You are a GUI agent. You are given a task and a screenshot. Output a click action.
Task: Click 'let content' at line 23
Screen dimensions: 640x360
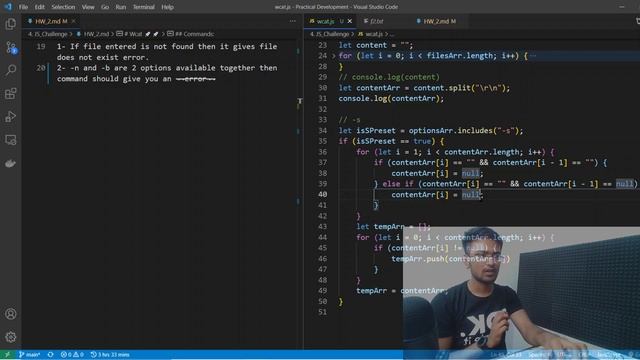[x=362, y=45]
